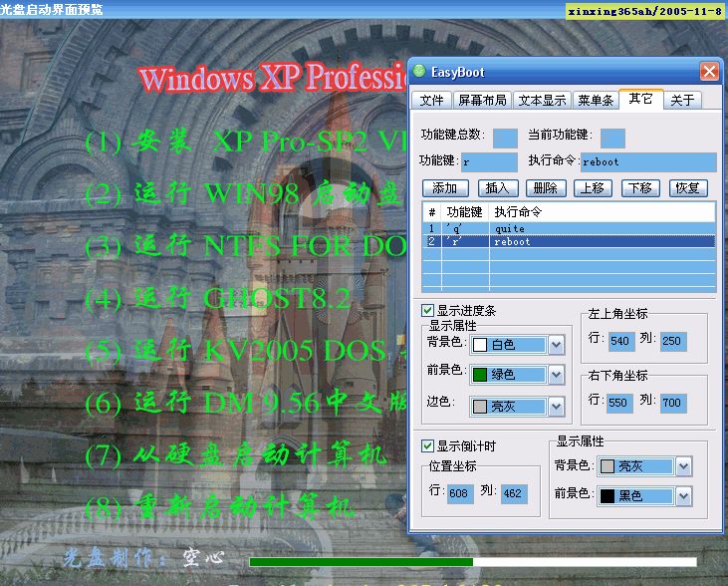Click the green progress bar in preview

pos(362,562)
